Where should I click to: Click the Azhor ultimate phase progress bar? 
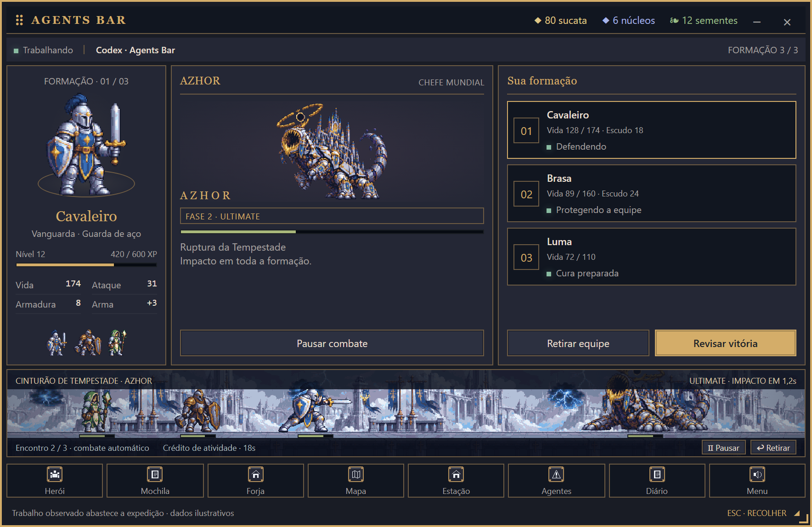point(332,232)
